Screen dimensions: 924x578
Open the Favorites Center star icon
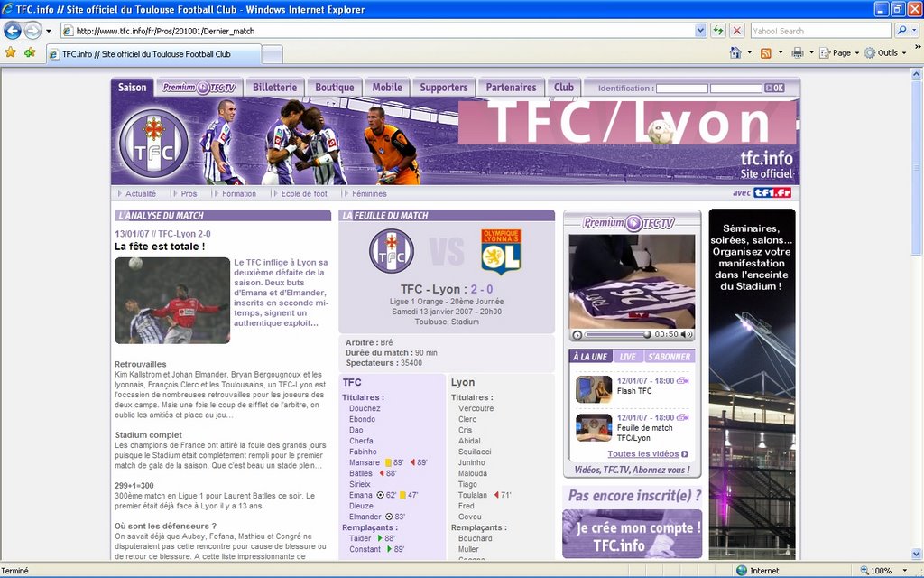click(x=11, y=52)
